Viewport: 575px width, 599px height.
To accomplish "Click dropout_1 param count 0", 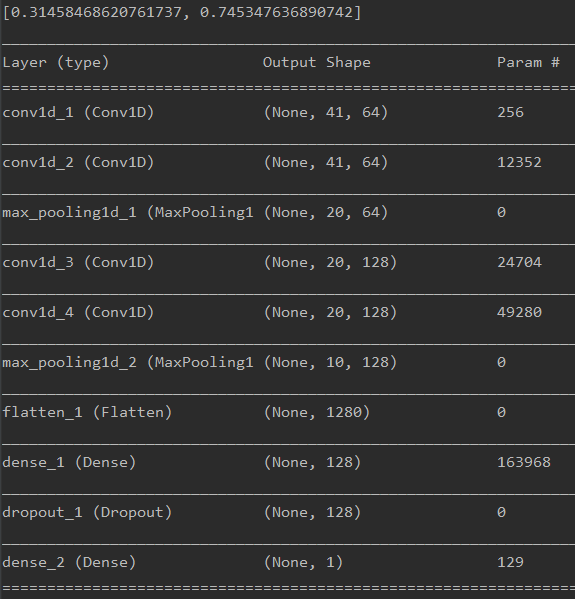I will [501, 513].
